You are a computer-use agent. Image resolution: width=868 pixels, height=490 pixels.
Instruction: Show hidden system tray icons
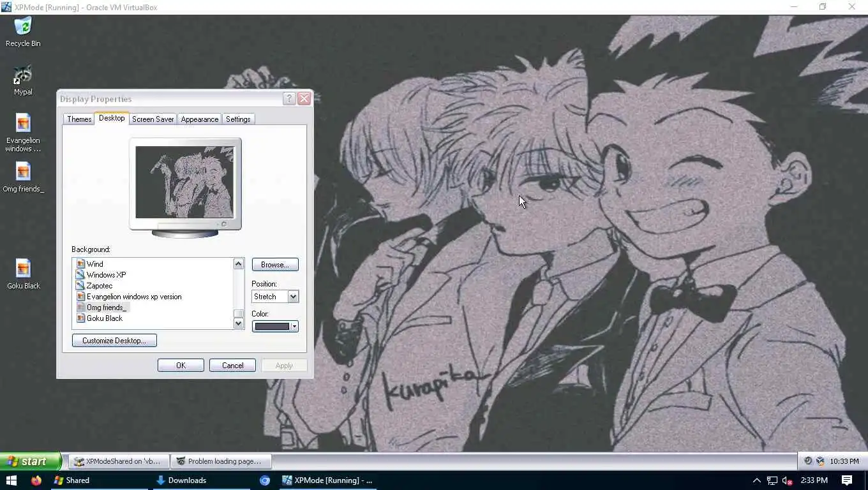coord(756,480)
